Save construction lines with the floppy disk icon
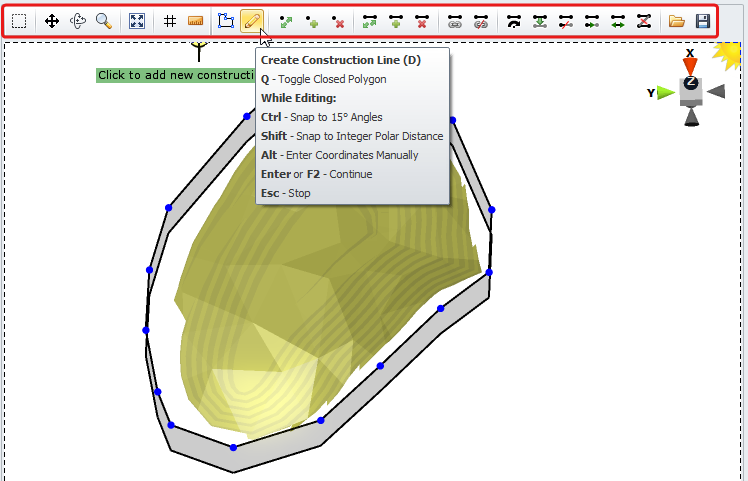 pos(703,21)
